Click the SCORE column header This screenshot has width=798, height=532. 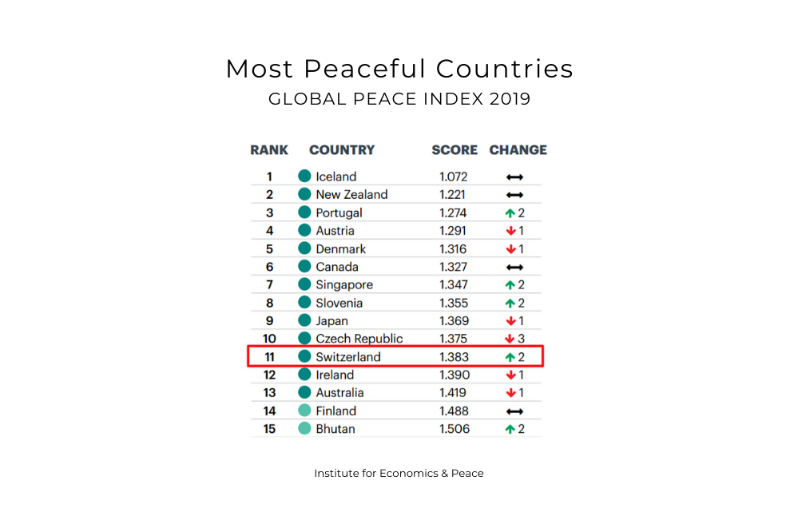455,150
